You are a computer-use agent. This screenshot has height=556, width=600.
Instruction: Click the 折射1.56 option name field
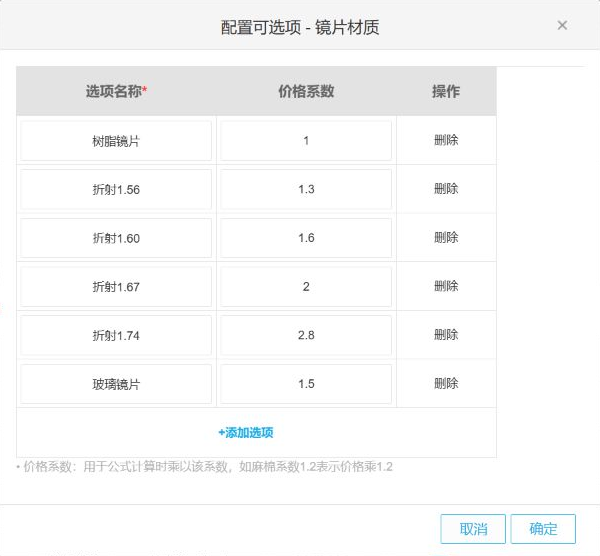click(116, 189)
